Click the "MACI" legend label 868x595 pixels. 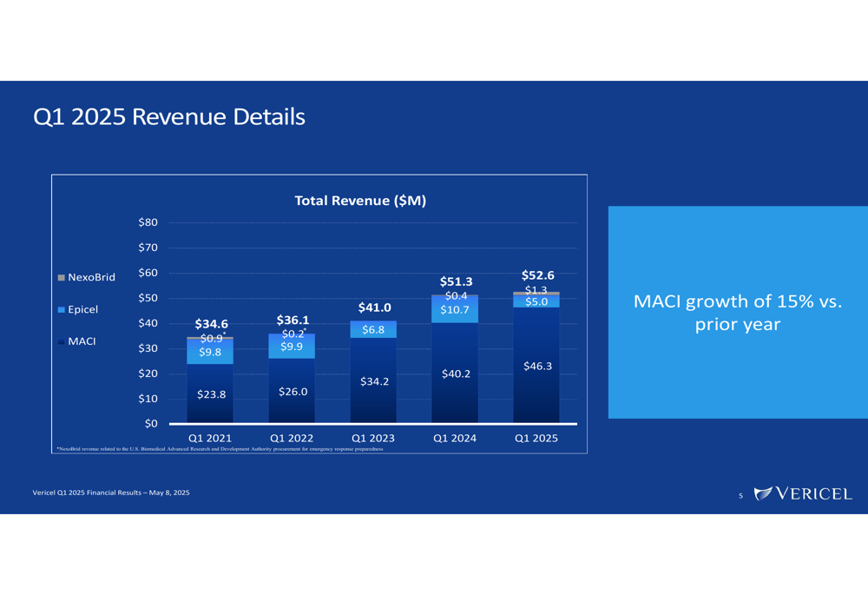point(82,341)
